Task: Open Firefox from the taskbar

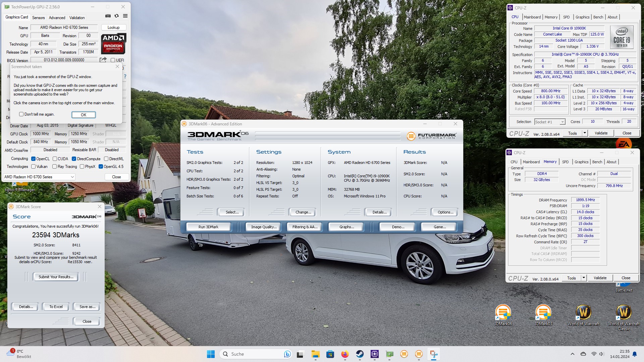Action: (345, 354)
